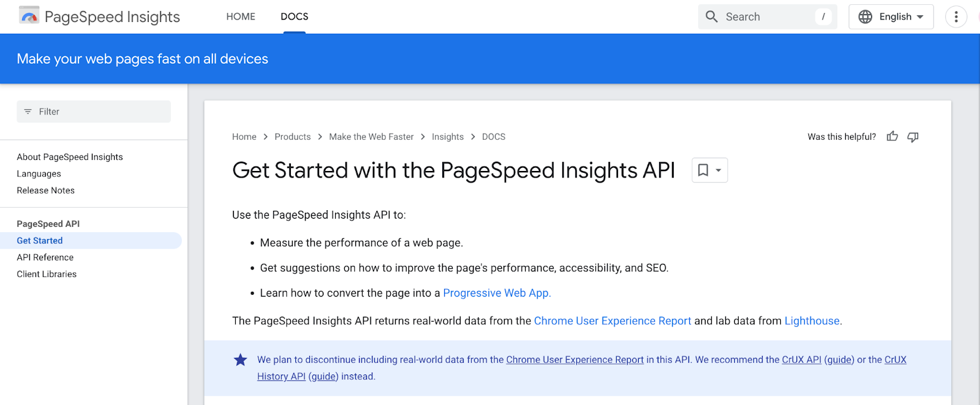Open Client Libraries in the sidebar
980x405 pixels.
[x=47, y=274]
